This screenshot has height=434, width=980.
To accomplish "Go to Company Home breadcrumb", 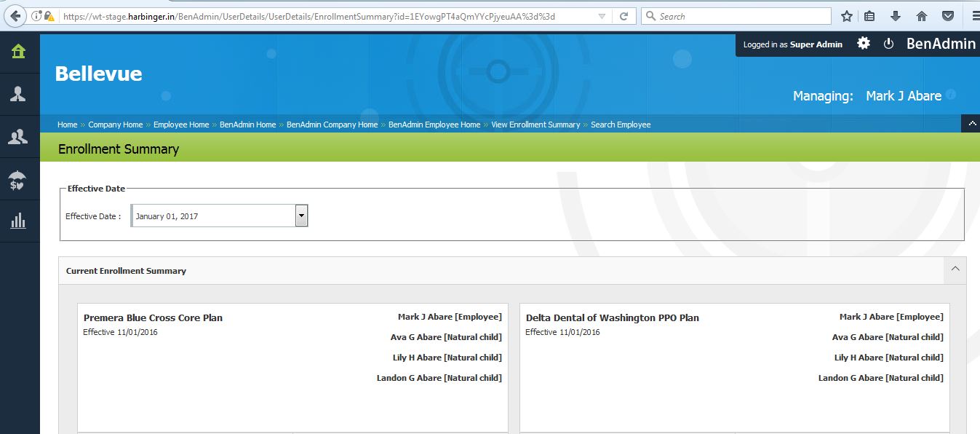I will 116,125.
